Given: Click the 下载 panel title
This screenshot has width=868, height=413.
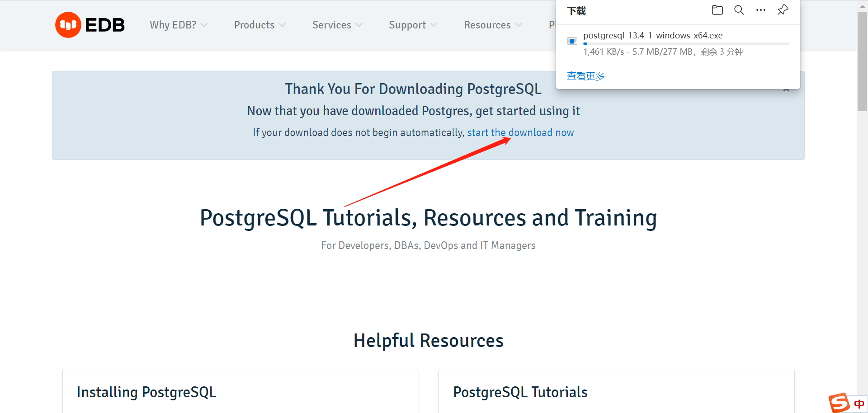Looking at the screenshot, I should [x=576, y=11].
